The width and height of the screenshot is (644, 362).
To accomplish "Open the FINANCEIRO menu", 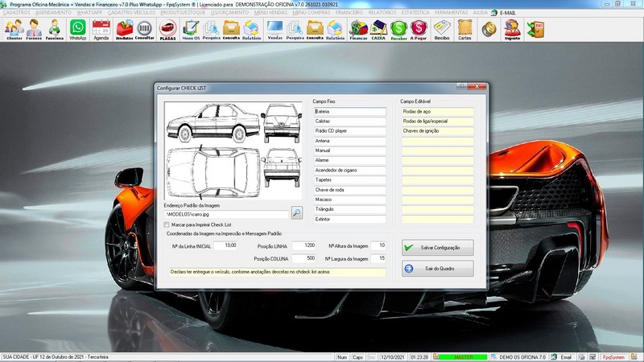I will [350, 14].
